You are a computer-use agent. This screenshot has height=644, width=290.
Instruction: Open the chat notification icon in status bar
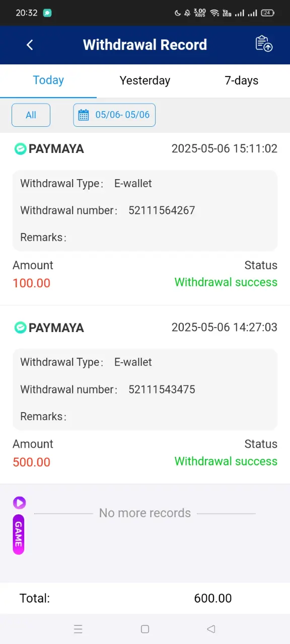pyautogui.click(x=47, y=13)
